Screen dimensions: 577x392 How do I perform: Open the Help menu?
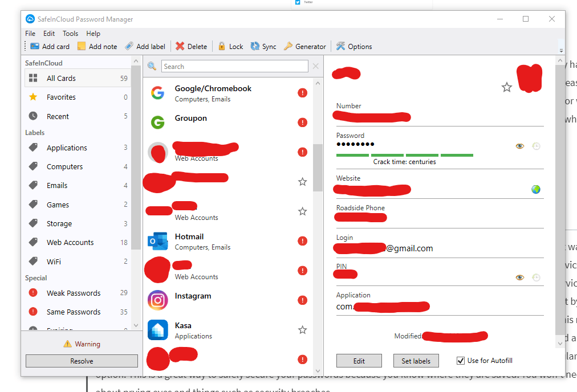click(x=93, y=34)
